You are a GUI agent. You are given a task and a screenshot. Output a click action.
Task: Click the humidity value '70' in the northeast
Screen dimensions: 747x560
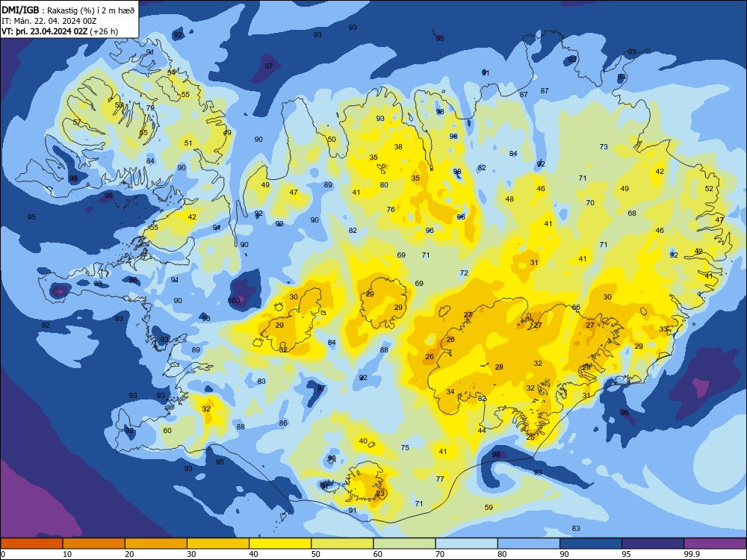pos(590,203)
